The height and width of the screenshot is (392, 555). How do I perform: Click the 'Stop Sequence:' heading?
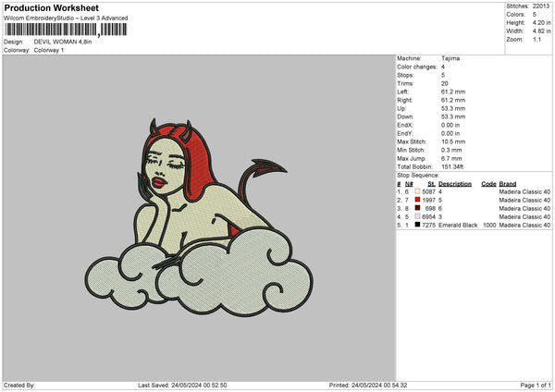click(x=418, y=176)
